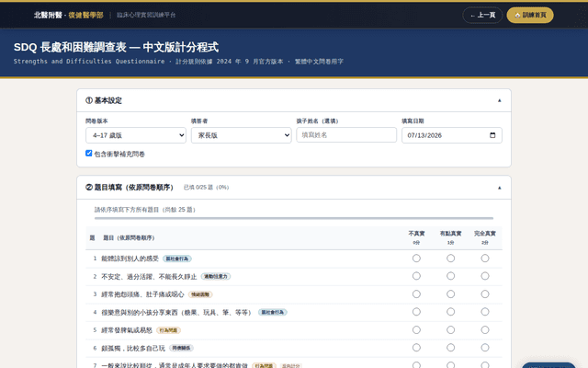
Task: Choose 不真實 for question 6 頗孤獨
Action: coord(416,348)
